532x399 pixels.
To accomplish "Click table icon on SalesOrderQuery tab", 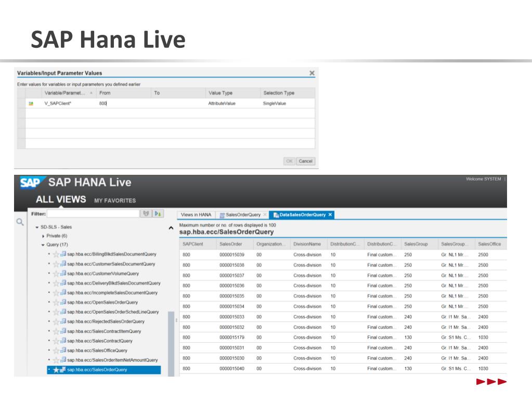I will pyautogui.click(x=222, y=215).
